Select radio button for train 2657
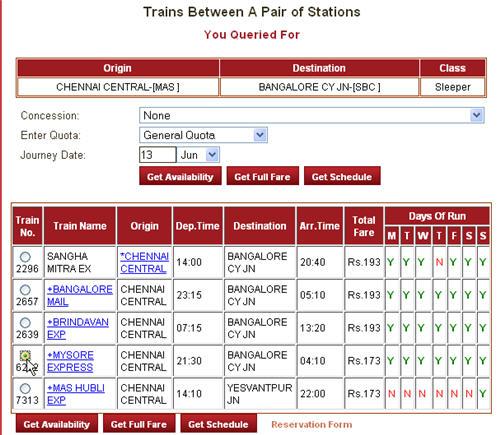The image size is (500, 435). [25, 290]
